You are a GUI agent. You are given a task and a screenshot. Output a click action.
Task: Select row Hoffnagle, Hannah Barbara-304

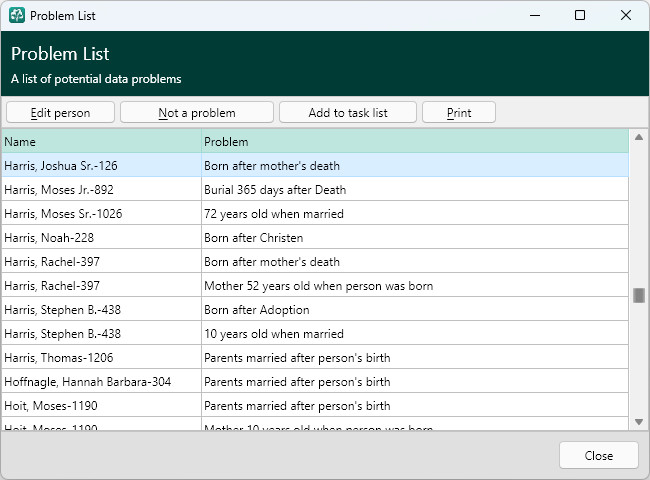click(315, 382)
